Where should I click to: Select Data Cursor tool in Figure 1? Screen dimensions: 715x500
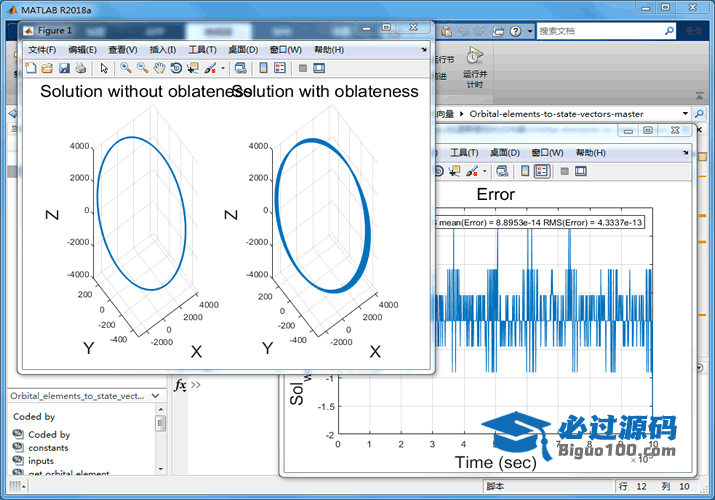click(x=193, y=68)
